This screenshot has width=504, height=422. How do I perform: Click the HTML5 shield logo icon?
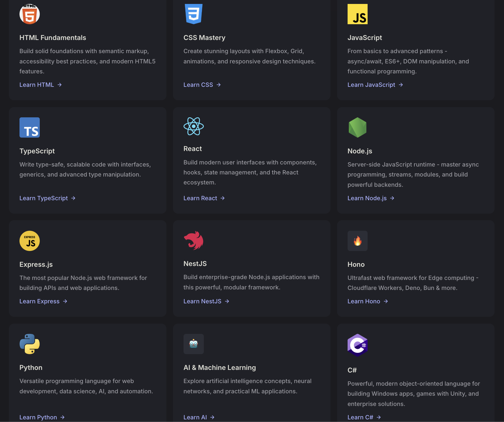click(x=29, y=14)
